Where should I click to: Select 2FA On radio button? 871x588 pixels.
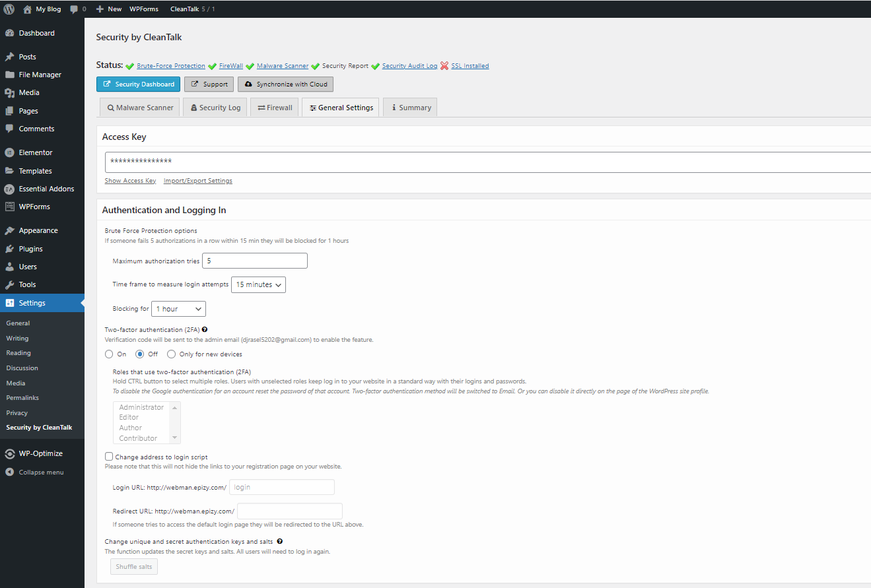pos(110,354)
